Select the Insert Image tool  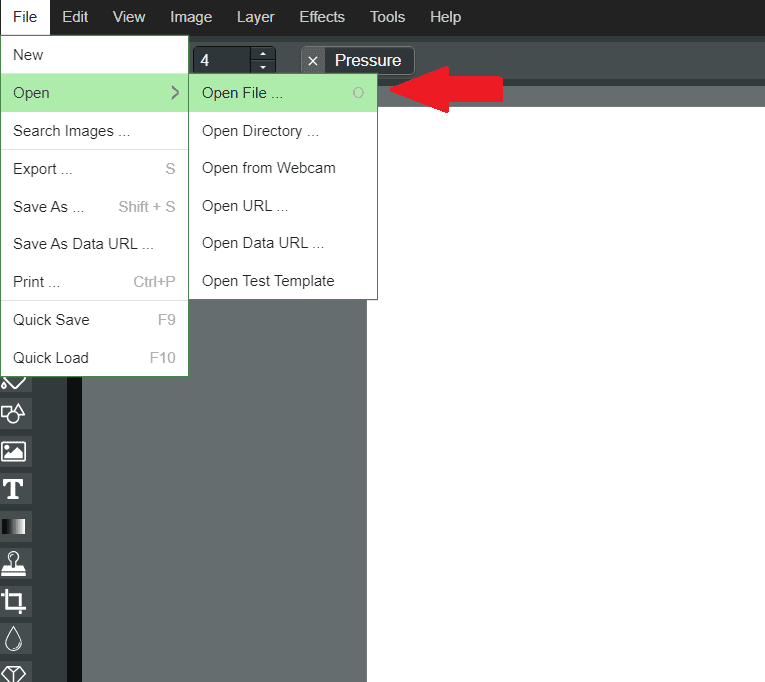[15, 451]
